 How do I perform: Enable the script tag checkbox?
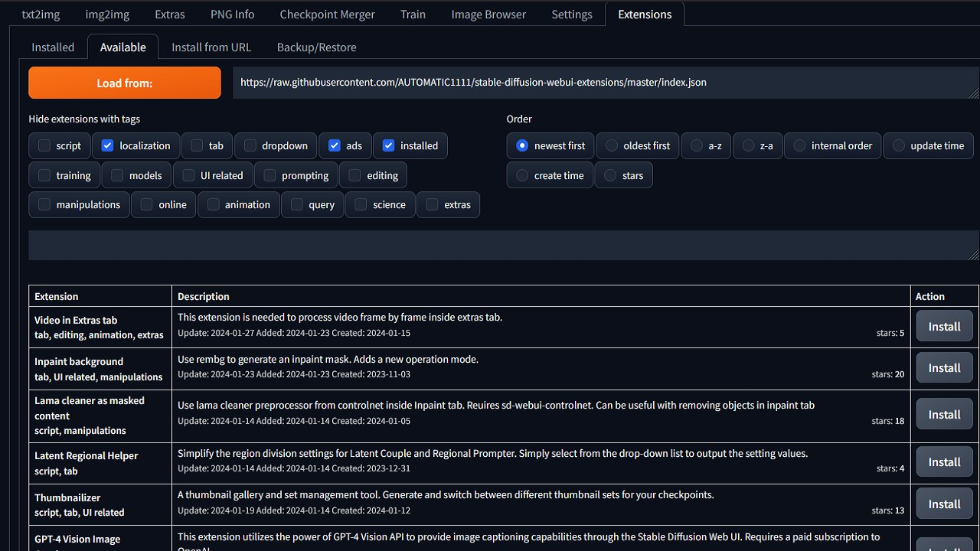44,145
